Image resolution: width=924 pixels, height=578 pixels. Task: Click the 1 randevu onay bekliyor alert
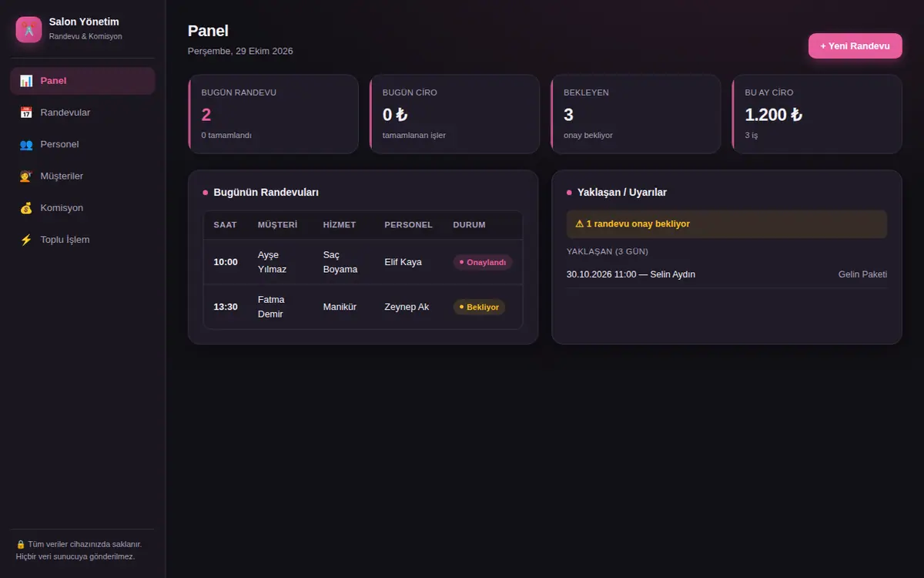point(727,224)
